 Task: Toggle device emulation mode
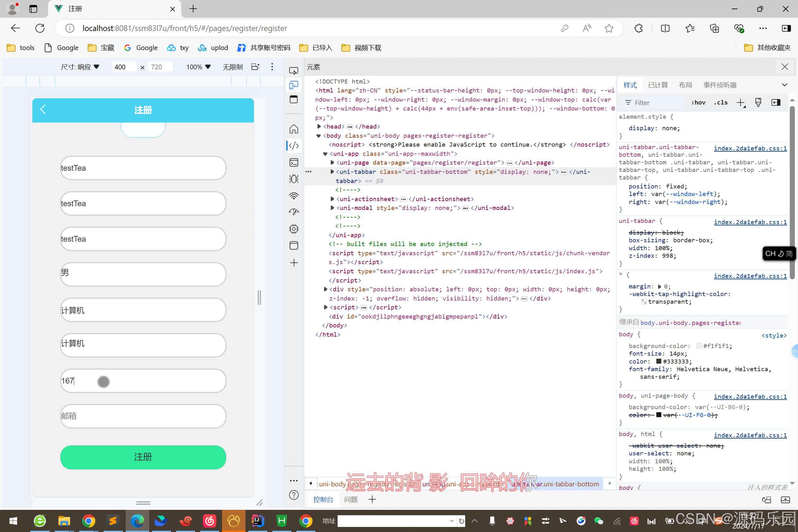pyautogui.click(x=293, y=85)
